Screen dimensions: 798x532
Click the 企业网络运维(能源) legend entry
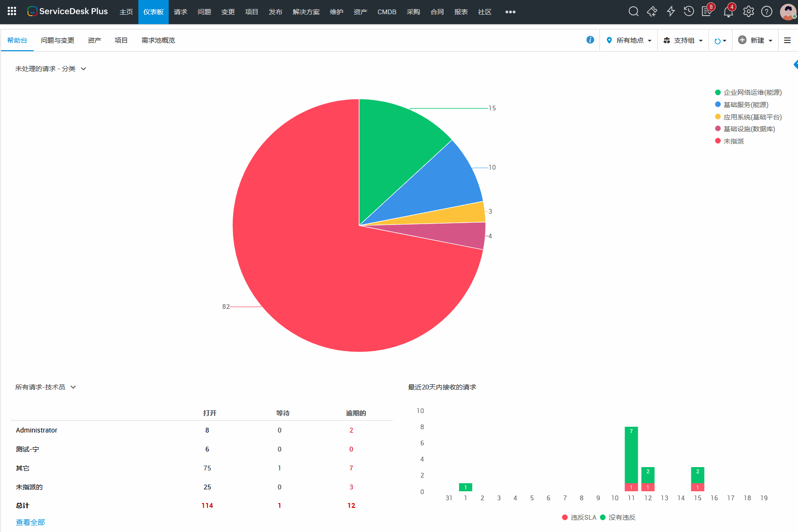point(748,92)
